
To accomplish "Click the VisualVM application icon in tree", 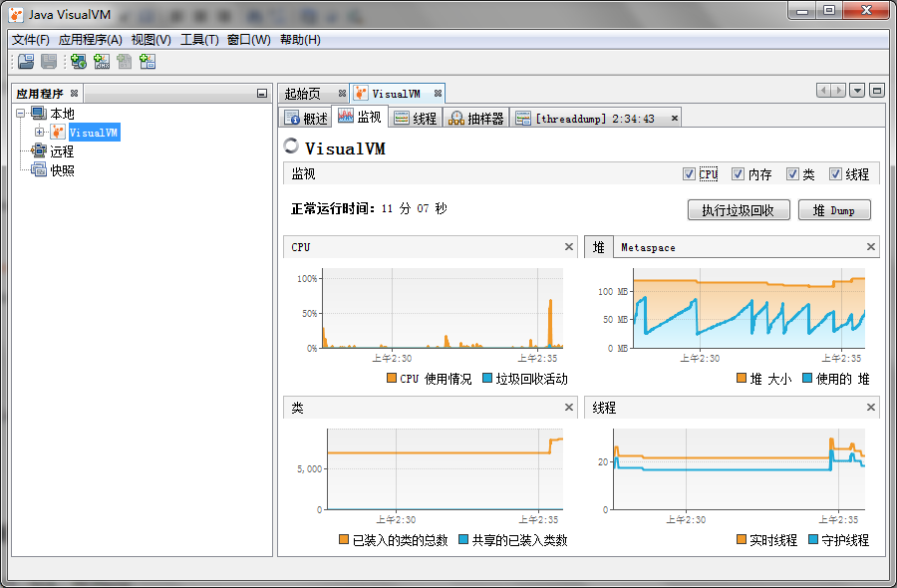I will [58, 133].
